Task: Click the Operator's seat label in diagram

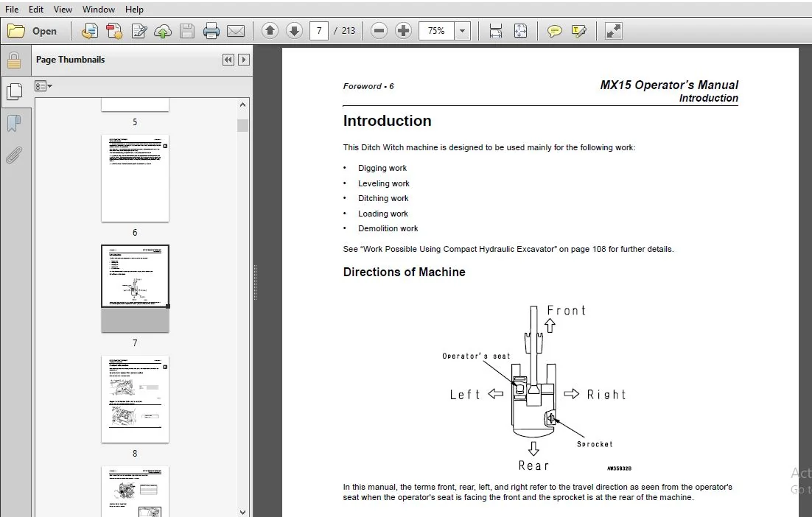Action: coord(476,356)
